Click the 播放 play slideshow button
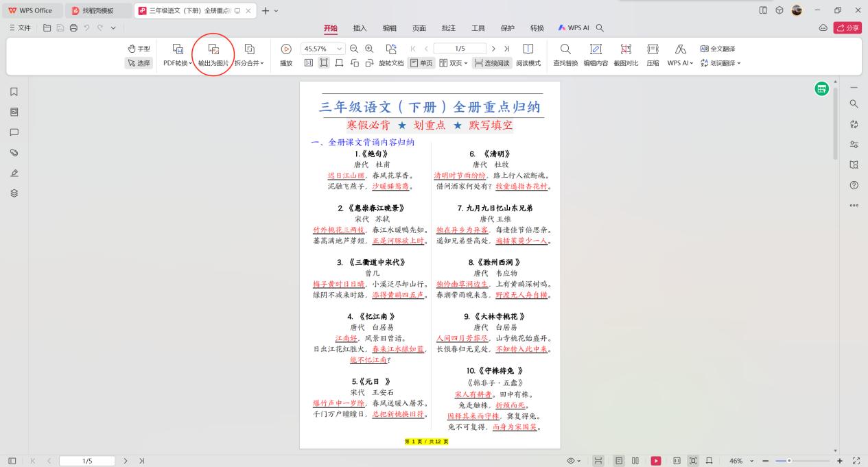Screen dimensions: 868x467 (x=284, y=55)
